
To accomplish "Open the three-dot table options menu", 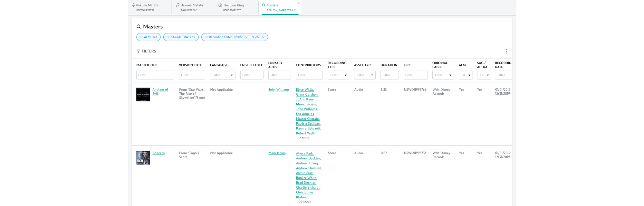I will [x=506, y=51].
